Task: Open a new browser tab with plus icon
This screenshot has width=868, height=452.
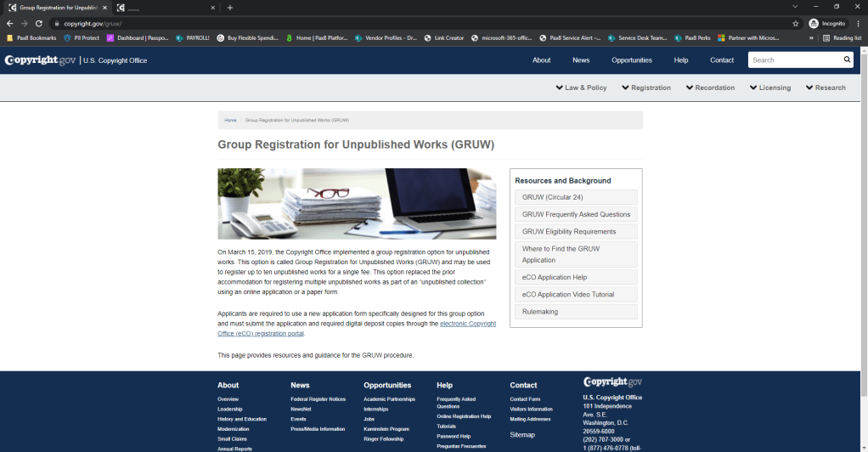Action: 229,8
